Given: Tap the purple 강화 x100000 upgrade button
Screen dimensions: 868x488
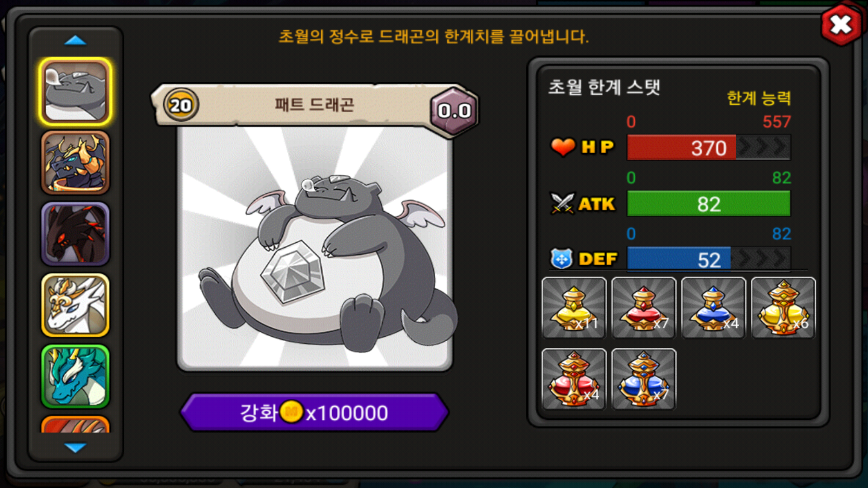Looking at the screenshot, I should coord(314,412).
